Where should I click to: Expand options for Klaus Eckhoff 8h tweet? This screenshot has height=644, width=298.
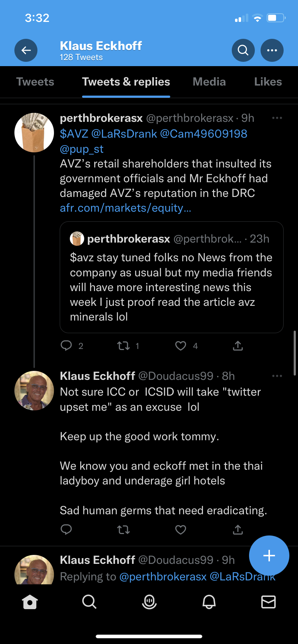point(277,376)
